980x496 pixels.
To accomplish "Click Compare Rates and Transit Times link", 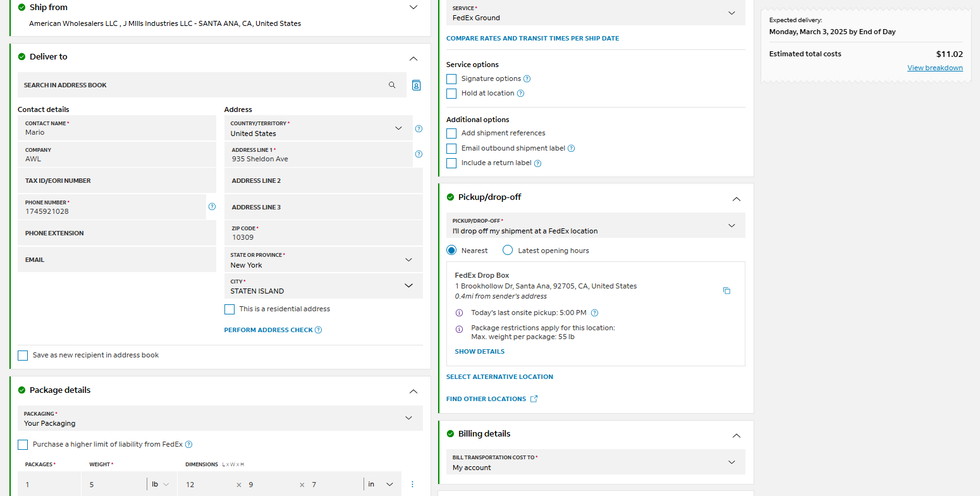I will pyautogui.click(x=533, y=39).
